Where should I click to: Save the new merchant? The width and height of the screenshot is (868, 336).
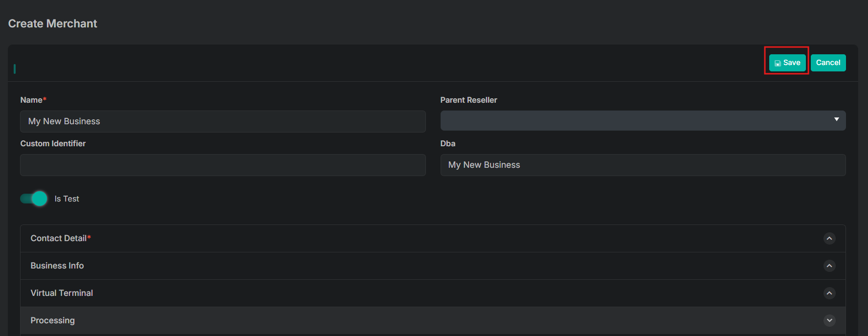click(x=787, y=63)
